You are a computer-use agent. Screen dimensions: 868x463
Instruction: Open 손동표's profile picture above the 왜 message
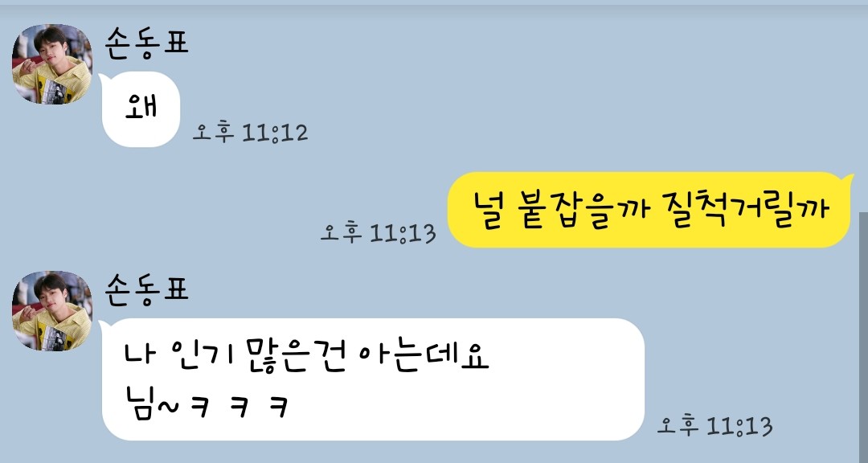click(52, 64)
